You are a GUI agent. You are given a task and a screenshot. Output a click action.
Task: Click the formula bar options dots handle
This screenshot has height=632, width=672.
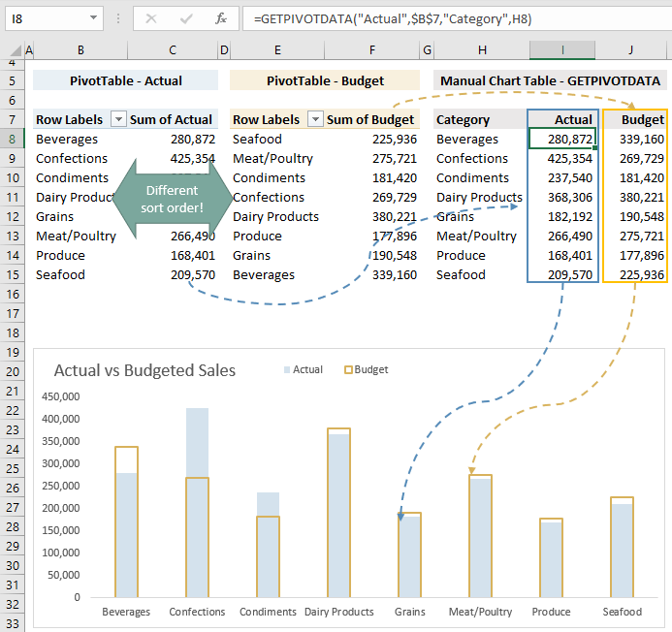click(x=118, y=18)
